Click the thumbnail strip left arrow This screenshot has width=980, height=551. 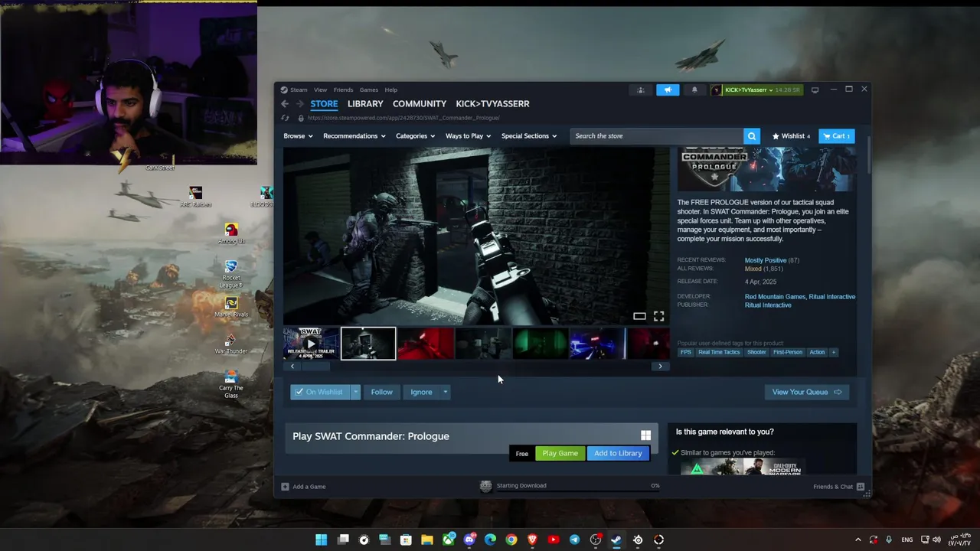click(292, 367)
